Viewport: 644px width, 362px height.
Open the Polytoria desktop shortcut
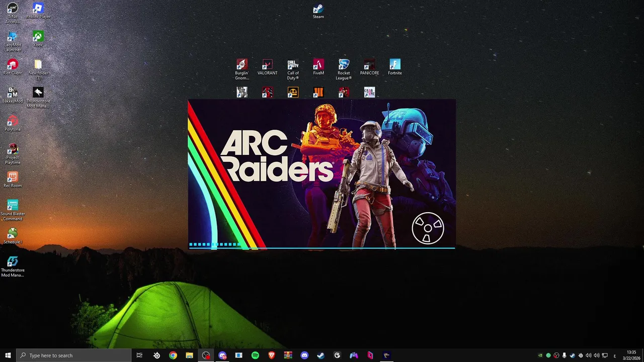point(13,124)
